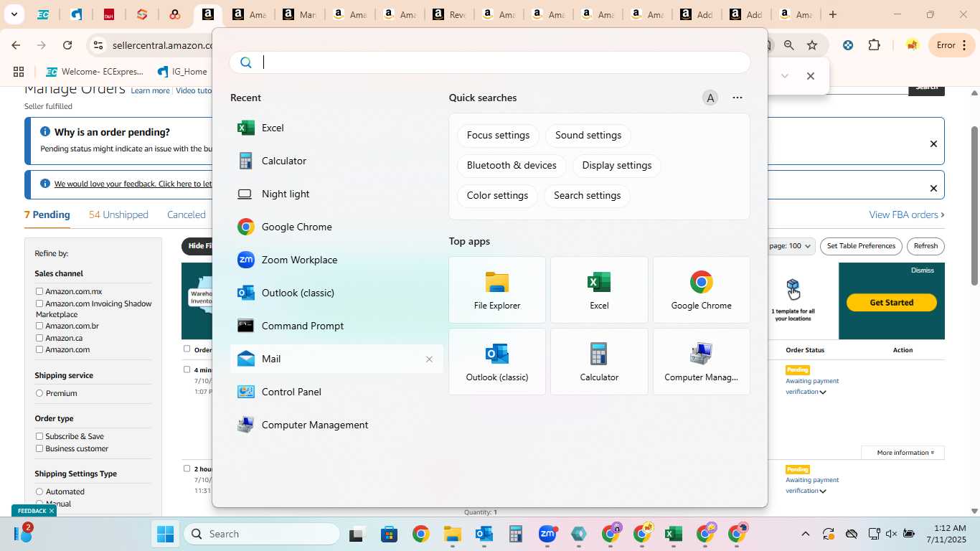This screenshot has height=551, width=980.
Task: Open Command Prompt from Recent list
Action: tap(336, 326)
